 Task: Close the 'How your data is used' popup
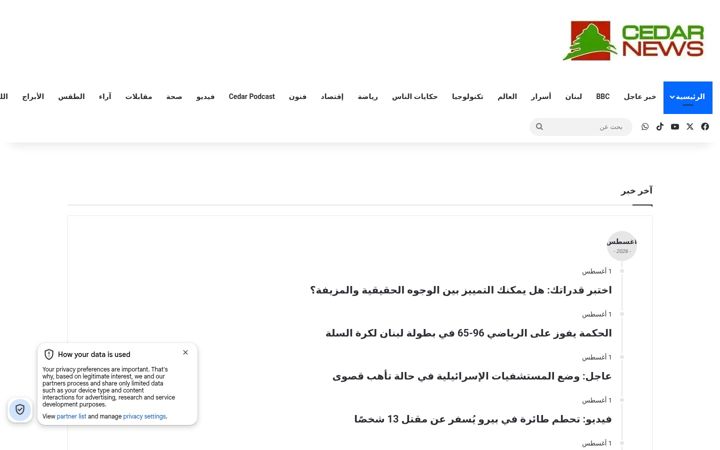pyautogui.click(x=186, y=352)
